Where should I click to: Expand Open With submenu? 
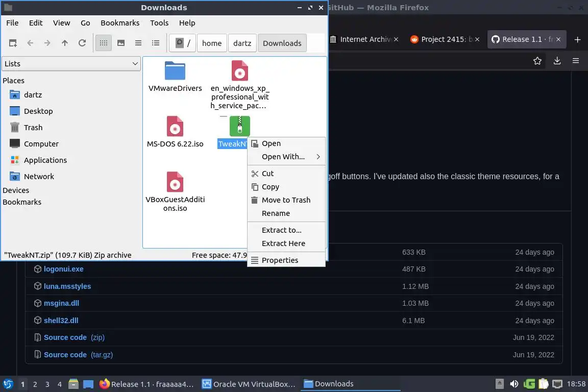click(286, 157)
